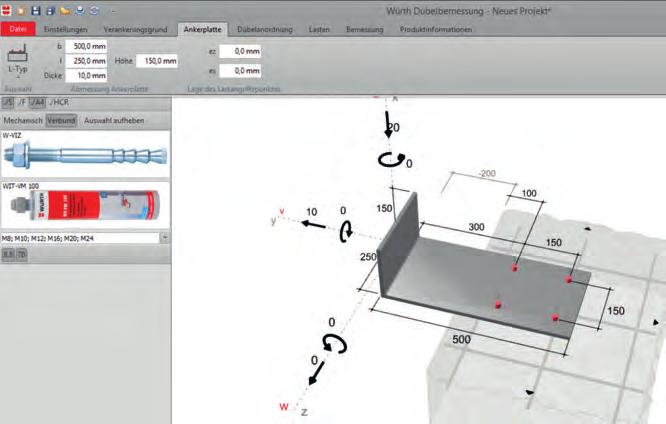Click the y-axis moment rotation symbol
This screenshot has height=424, width=666.
(x=346, y=231)
